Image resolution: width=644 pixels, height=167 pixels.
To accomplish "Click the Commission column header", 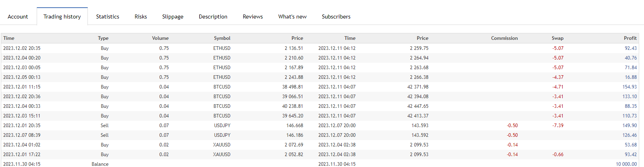I will (x=504, y=38).
